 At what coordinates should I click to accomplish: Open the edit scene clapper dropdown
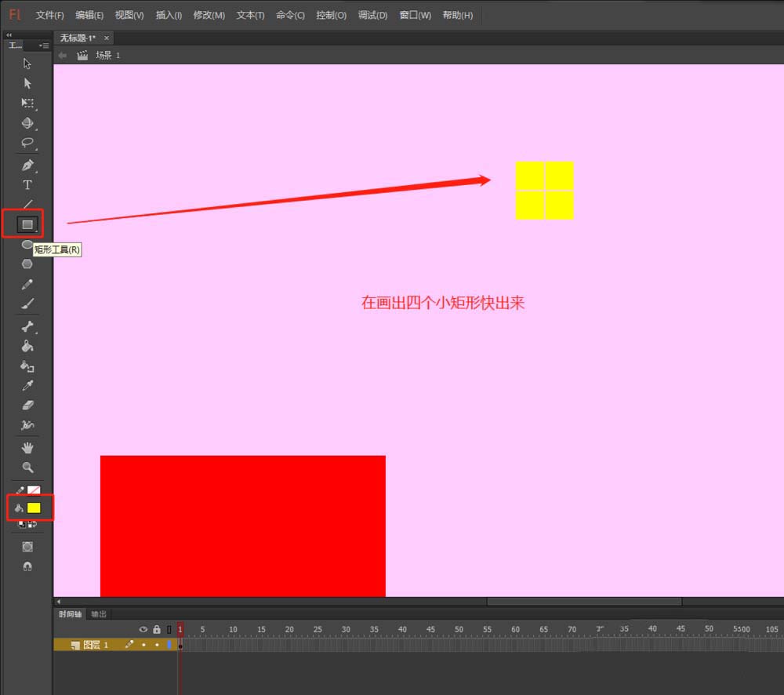click(x=82, y=55)
